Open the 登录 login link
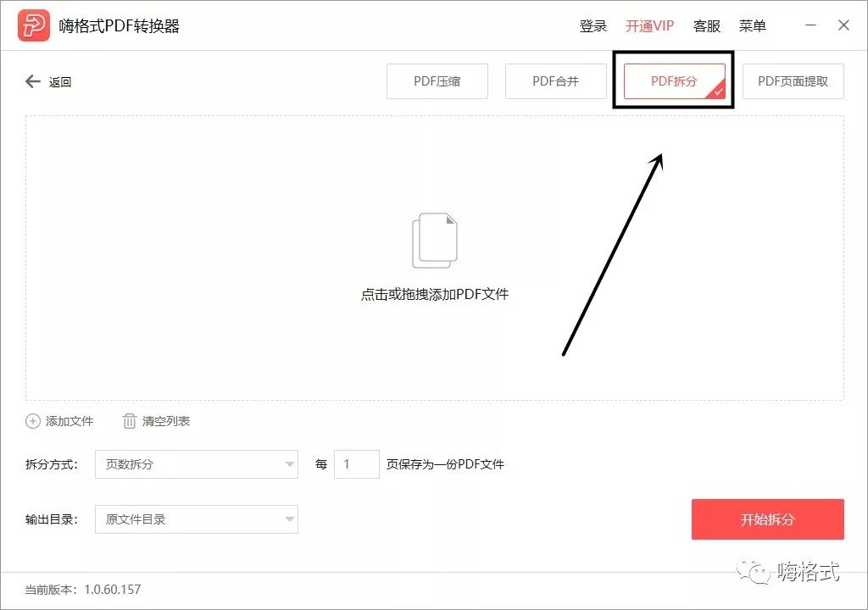 tap(593, 26)
